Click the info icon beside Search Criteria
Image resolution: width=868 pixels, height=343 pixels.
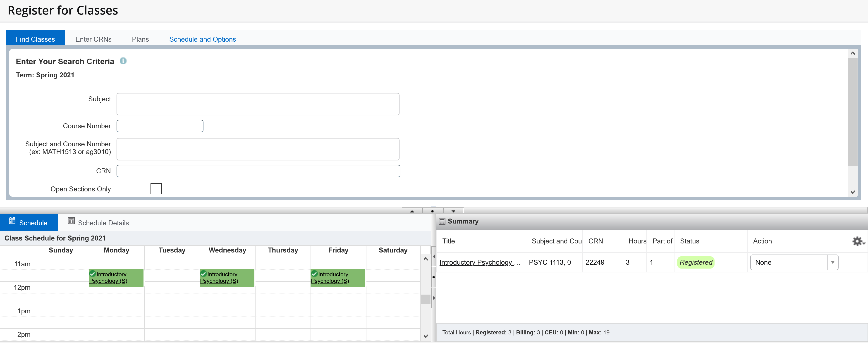coord(123,61)
